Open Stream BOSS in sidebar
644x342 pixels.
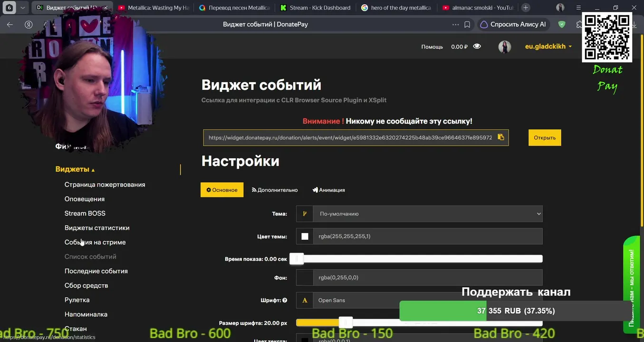pos(85,213)
